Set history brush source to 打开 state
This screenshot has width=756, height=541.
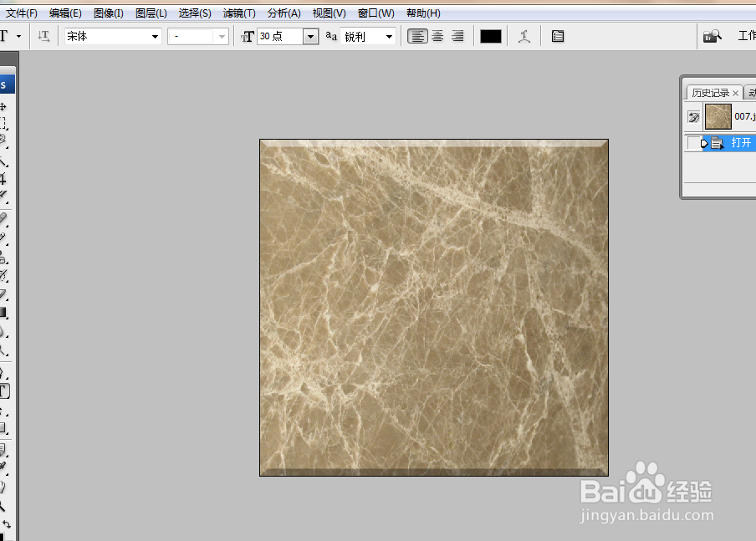tap(693, 143)
